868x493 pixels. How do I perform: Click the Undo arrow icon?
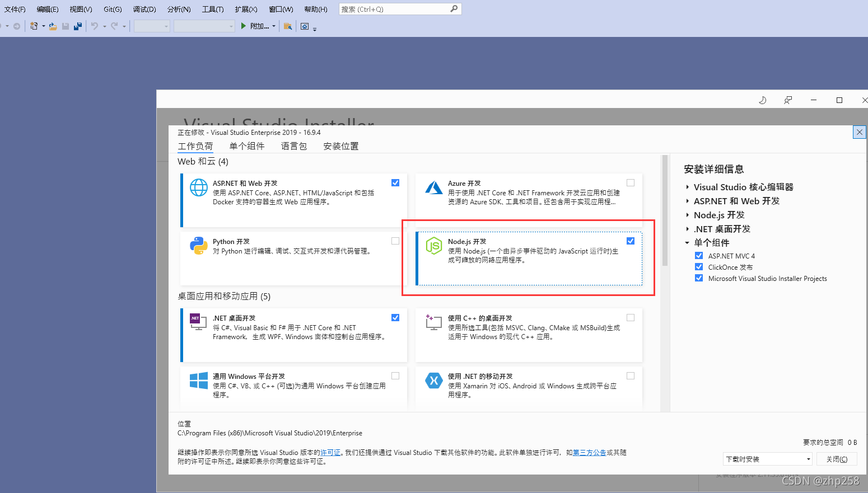[95, 26]
